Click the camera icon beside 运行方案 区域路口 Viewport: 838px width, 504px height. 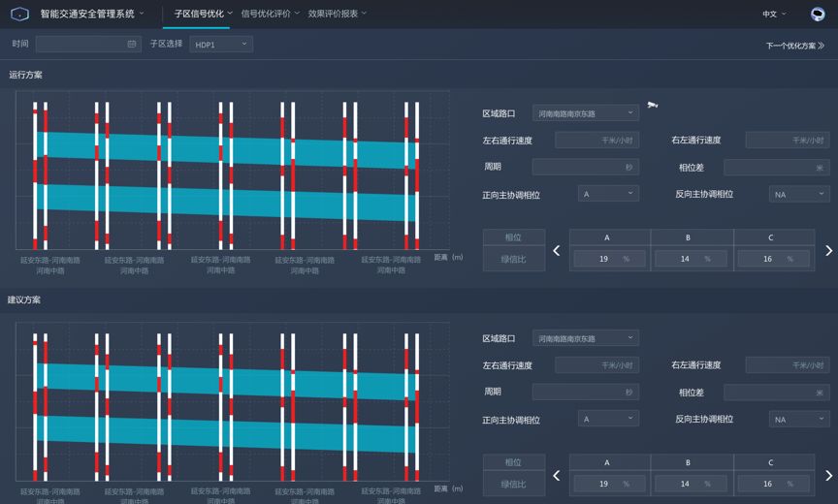pos(653,105)
